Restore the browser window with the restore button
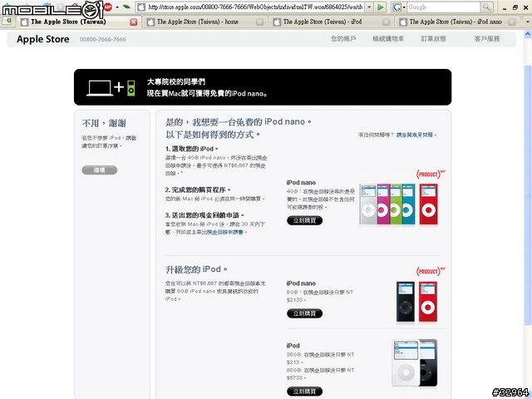 (x=515, y=7)
